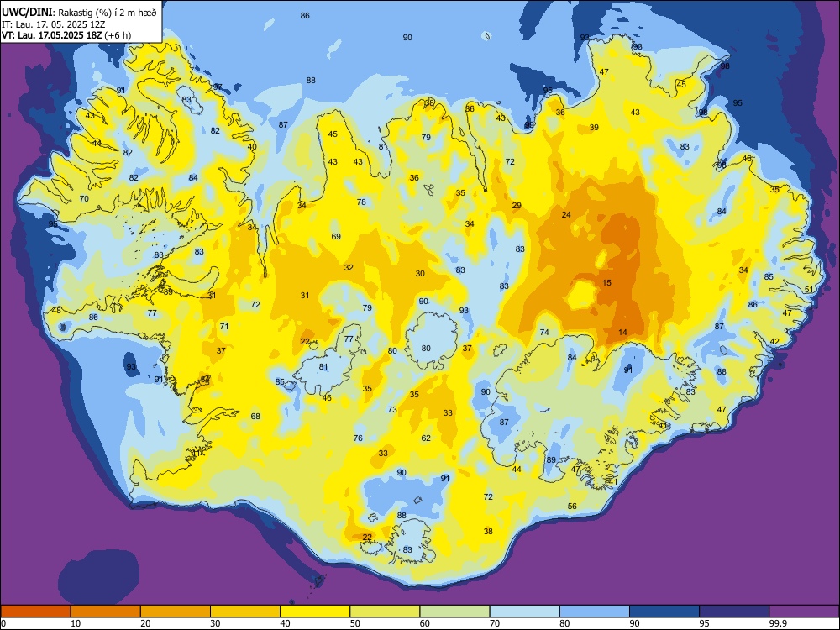The image size is (840, 630).
Task: Click the 'VT: Lau. 17.05.2025 18Z (+6 h)' line
Action: [66, 36]
